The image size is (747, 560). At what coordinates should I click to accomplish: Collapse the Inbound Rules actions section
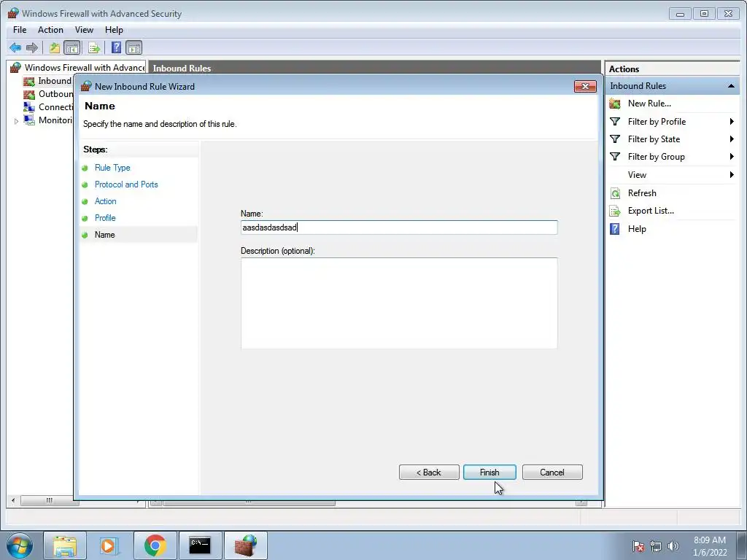coord(731,86)
